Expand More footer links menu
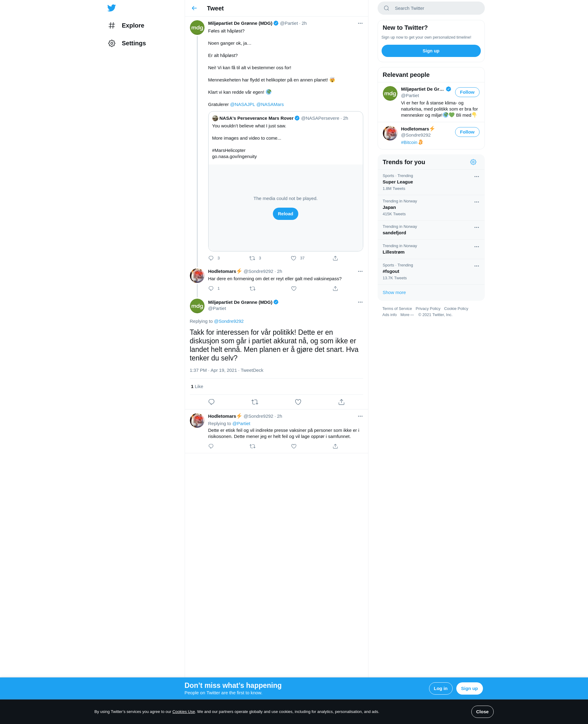The height and width of the screenshot is (724, 588). tap(407, 315)
